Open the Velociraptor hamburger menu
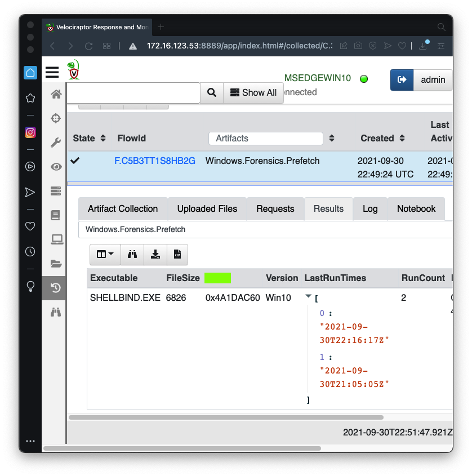 click(x=52, y=72)
